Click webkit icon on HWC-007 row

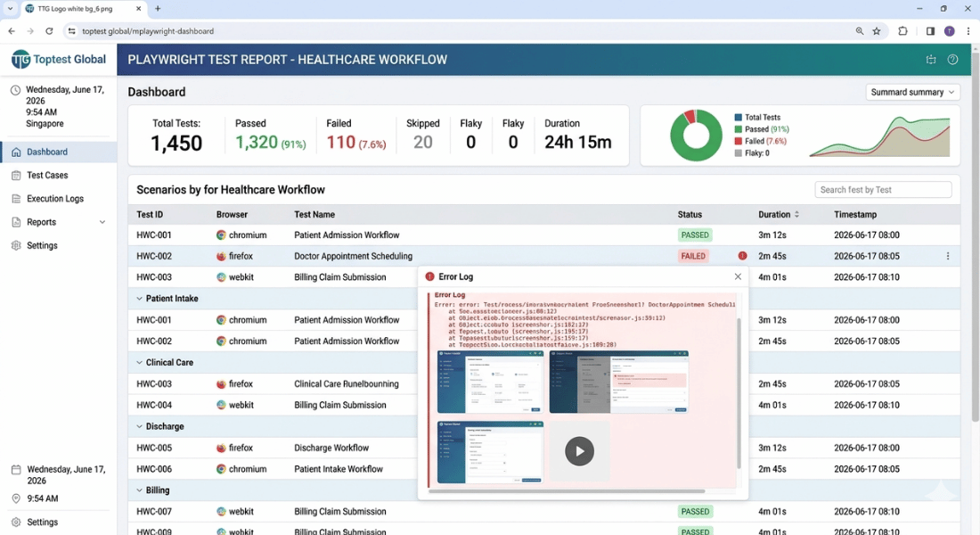pyautogui.click(x=221, y=512)
